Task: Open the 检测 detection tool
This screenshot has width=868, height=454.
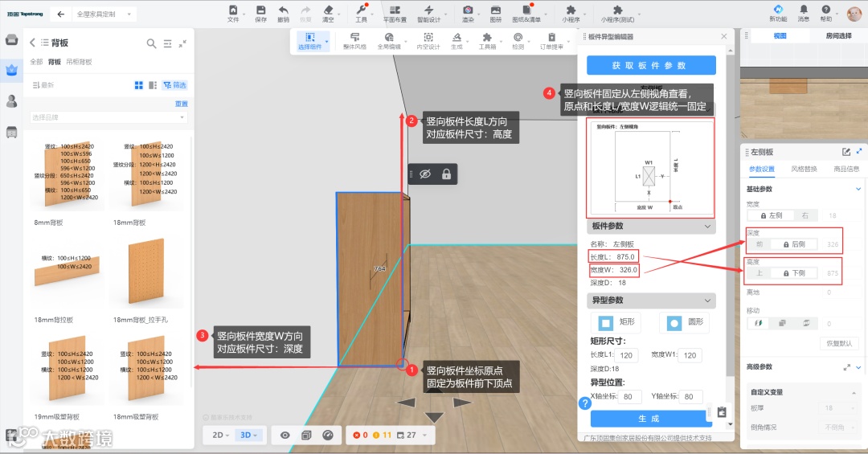Action: 518,41
